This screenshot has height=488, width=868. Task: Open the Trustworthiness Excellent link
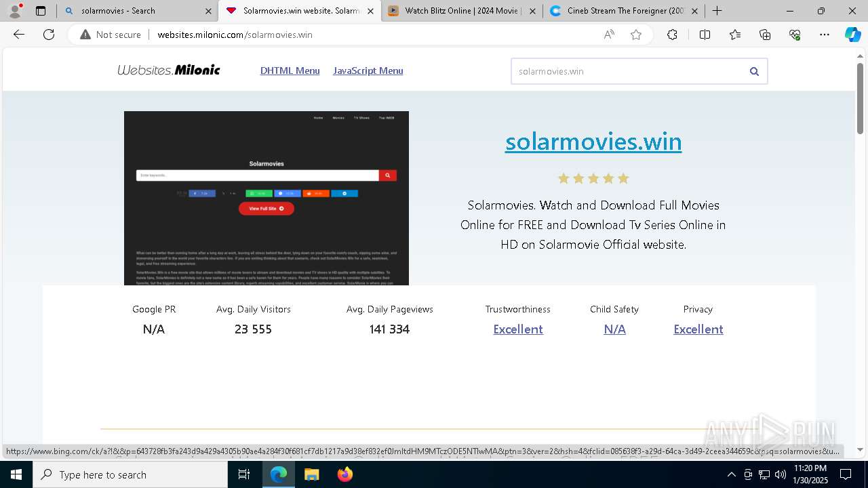point(518,329)
